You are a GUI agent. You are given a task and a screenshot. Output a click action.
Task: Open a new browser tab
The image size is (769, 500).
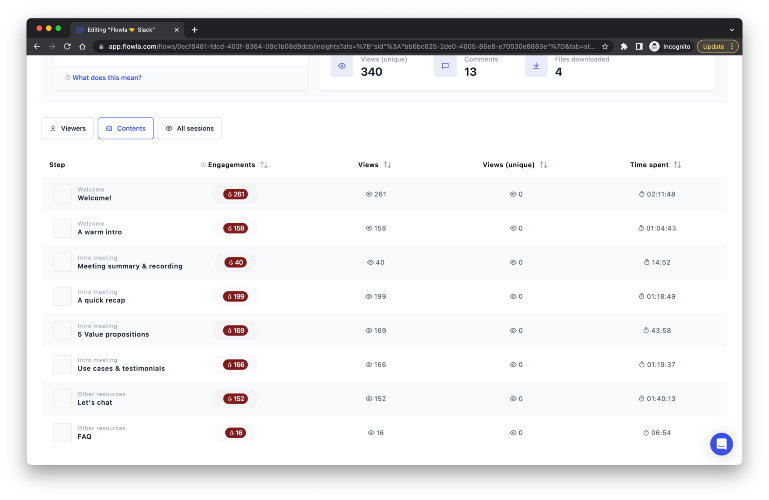(194, 30)
